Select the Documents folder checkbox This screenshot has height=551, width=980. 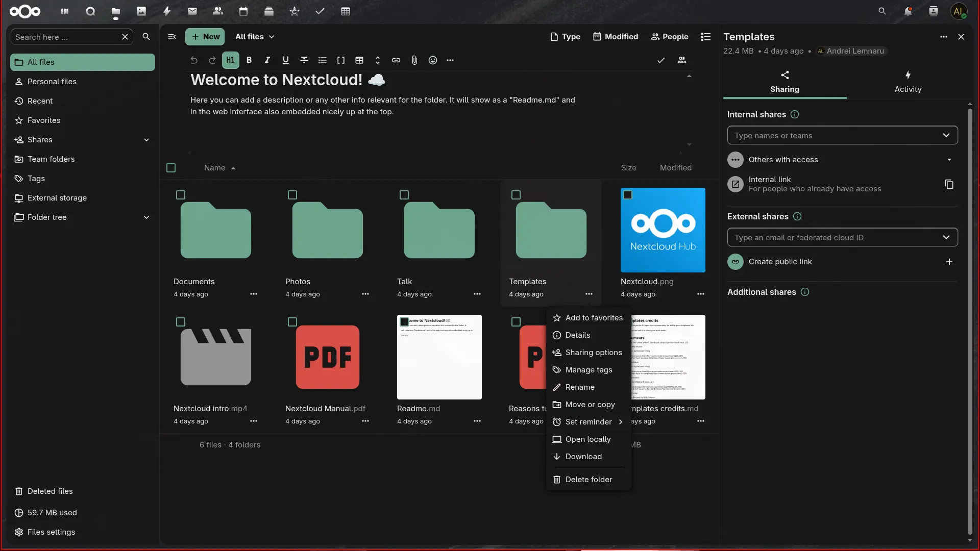pos(181,195)
